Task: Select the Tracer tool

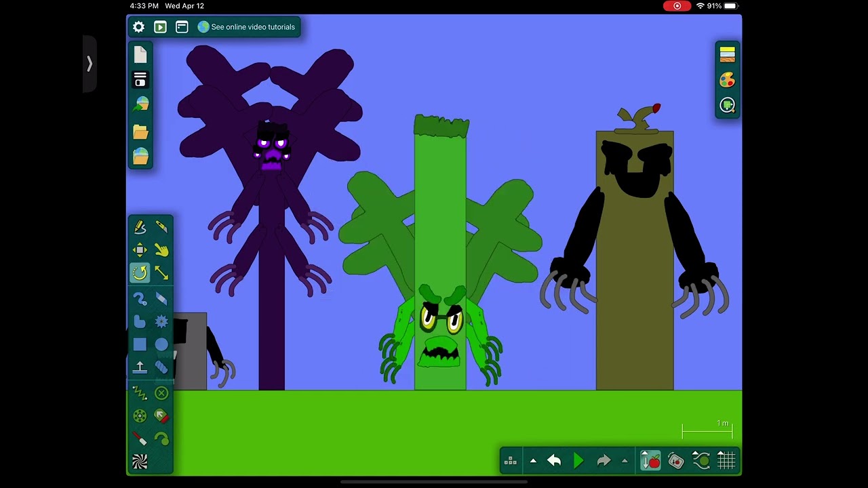Action: [161, 439]
